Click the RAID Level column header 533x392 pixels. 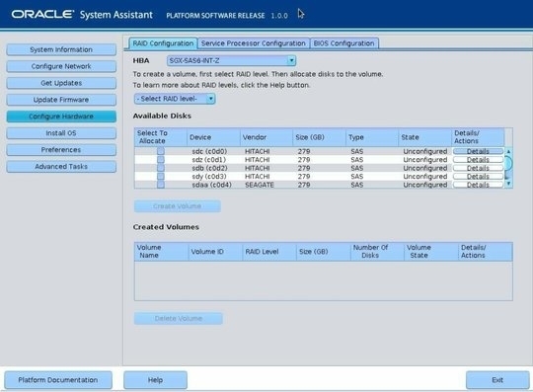269,252
